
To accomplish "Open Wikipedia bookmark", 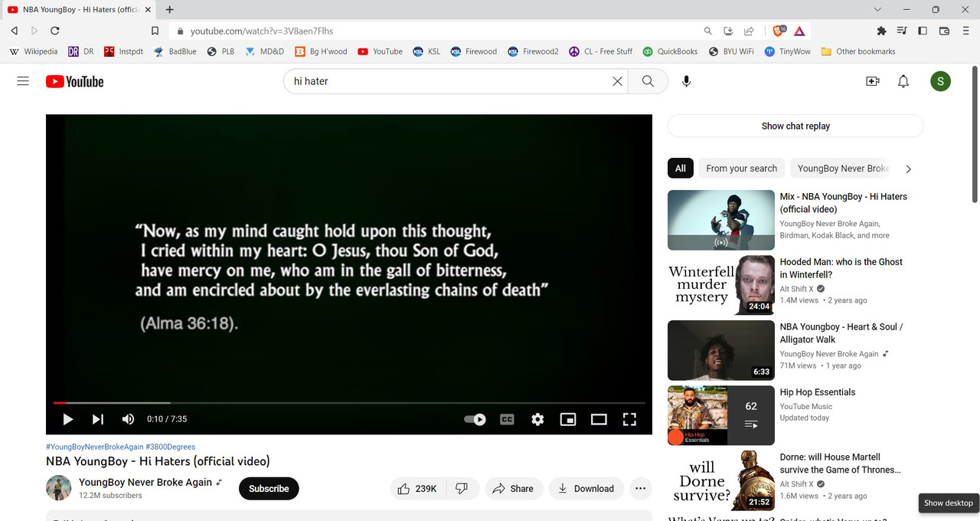I will pos(33,51).
